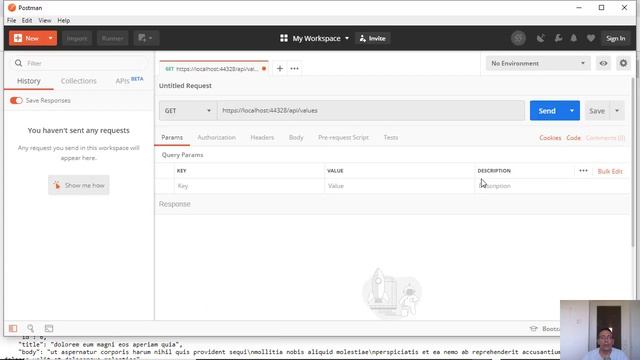The height and width of the screenshot is (360, 640).
Task: Open the capture requests satellite icon
Action: click(540, 38)
